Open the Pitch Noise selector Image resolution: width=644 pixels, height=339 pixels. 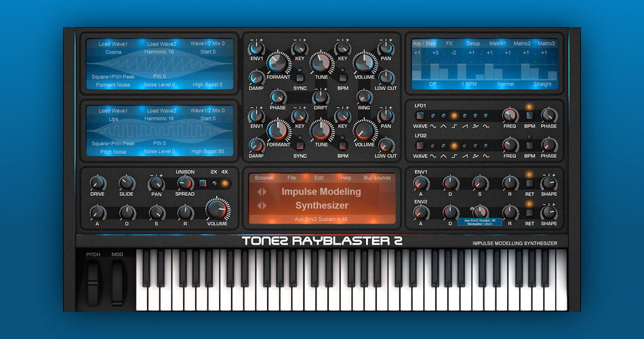(x=113, y=152)
